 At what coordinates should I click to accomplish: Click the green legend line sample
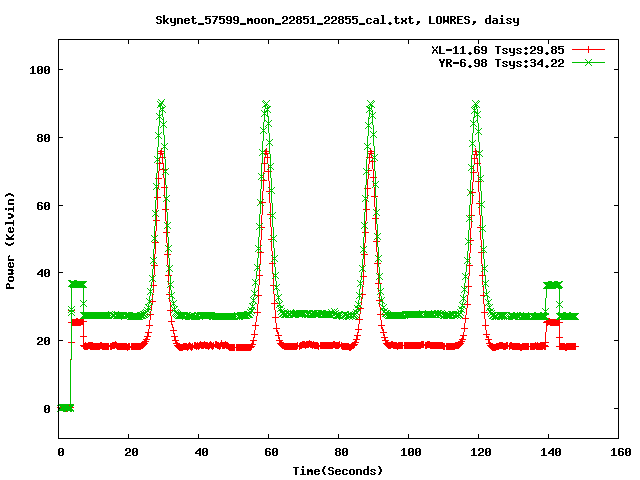click(x=588, y=62)
